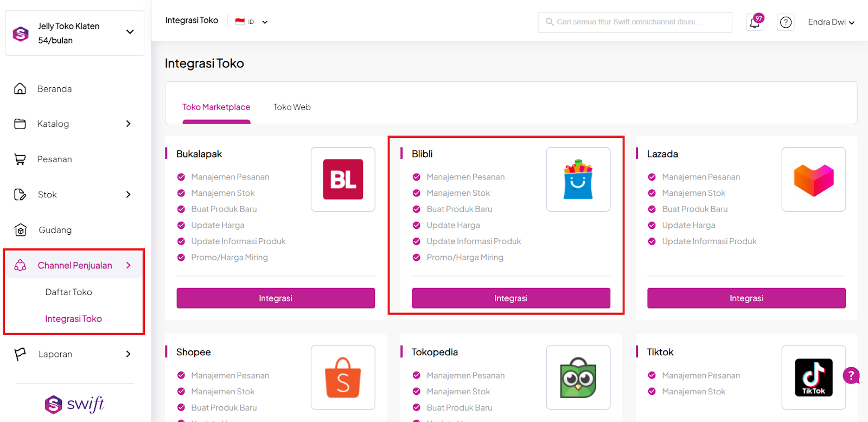Click the 'Integrasi Toko' page heading
Screen dimensions: 868x422
[205, 63]
